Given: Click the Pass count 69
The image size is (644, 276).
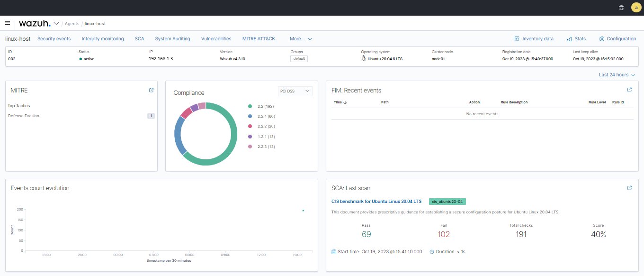Looking at the screenshot, I should point(366,234).
